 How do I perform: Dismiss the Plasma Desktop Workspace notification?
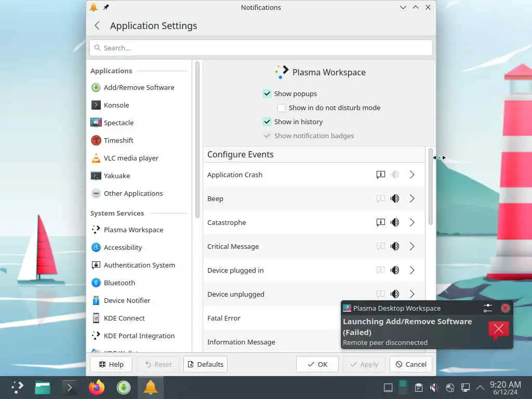click(505, 308)
